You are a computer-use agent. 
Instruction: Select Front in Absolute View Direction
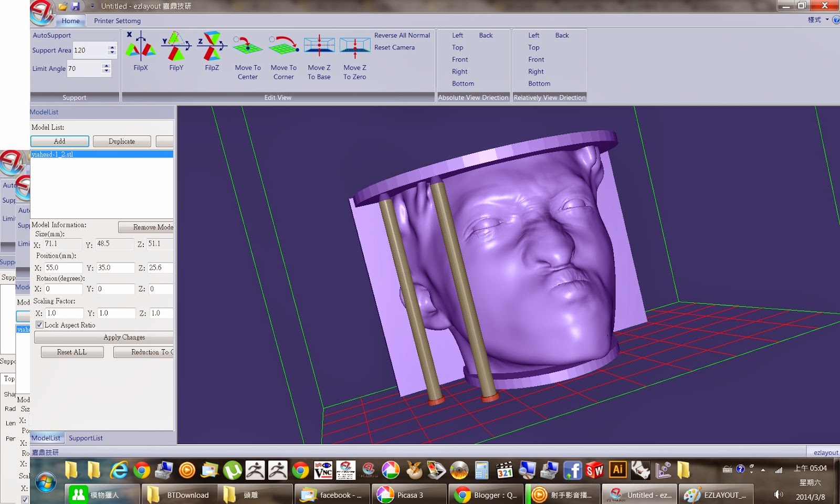tap(460, 59)
